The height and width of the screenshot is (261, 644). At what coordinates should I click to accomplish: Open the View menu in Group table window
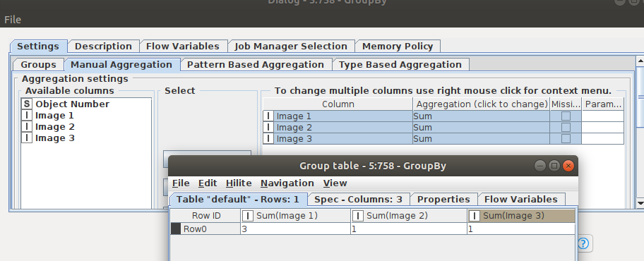pos(335,183)
